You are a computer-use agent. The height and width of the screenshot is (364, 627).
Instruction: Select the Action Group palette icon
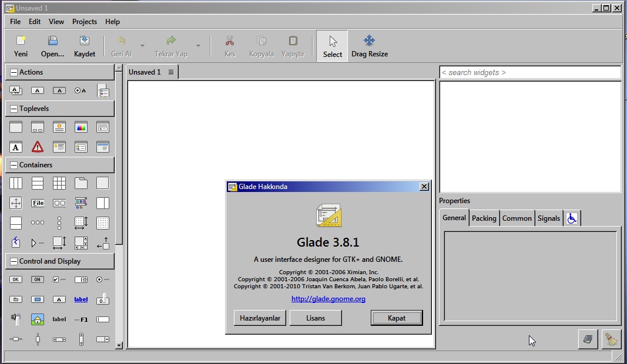(x=16, y=90)
